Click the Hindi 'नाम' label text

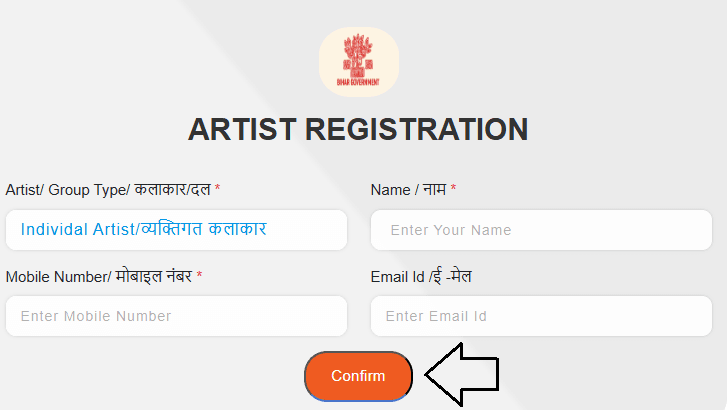pos(434,189)
